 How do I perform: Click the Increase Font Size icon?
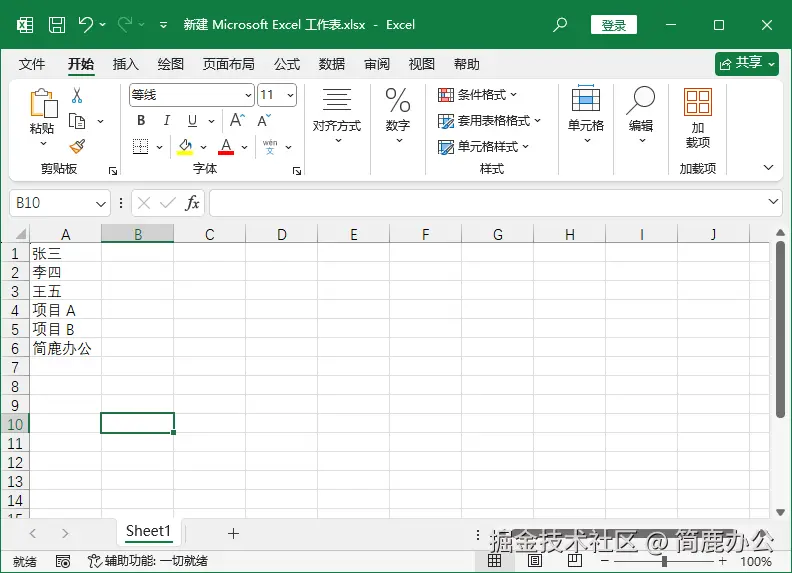tap(237, 120)
